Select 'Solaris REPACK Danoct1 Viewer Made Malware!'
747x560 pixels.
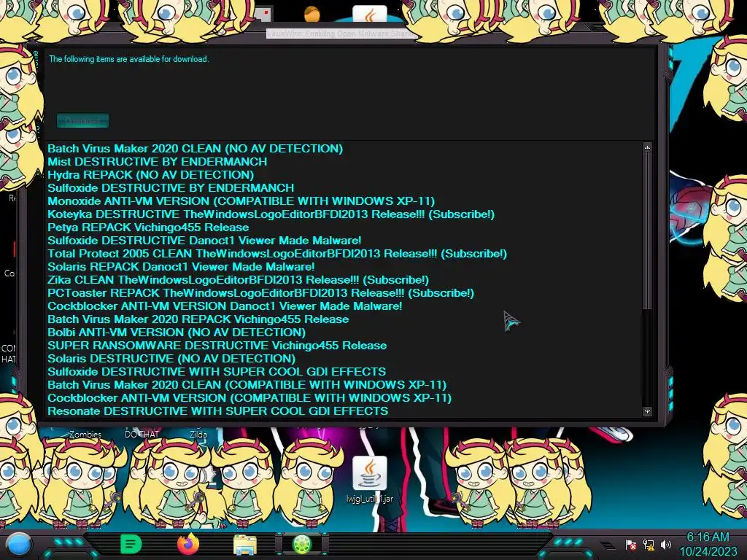181,267
